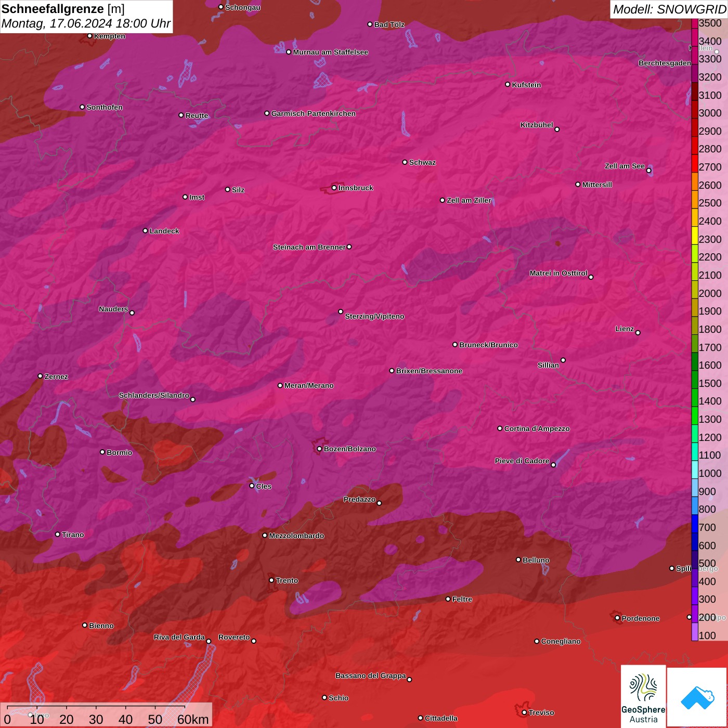Click the Meran/Merano label
This screenshot has height=728, width=728.
click(309, 385)
